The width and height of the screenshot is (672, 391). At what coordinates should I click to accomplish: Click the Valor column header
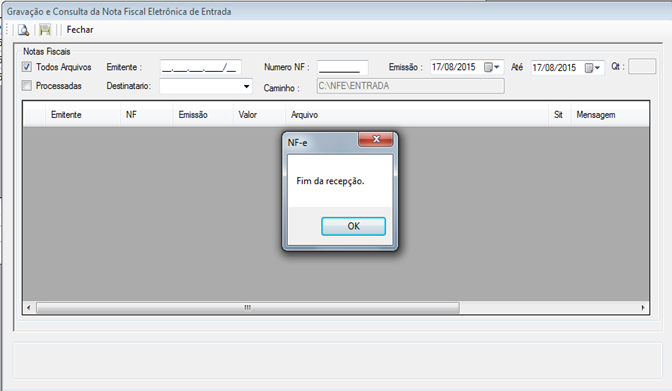[259, 115]
